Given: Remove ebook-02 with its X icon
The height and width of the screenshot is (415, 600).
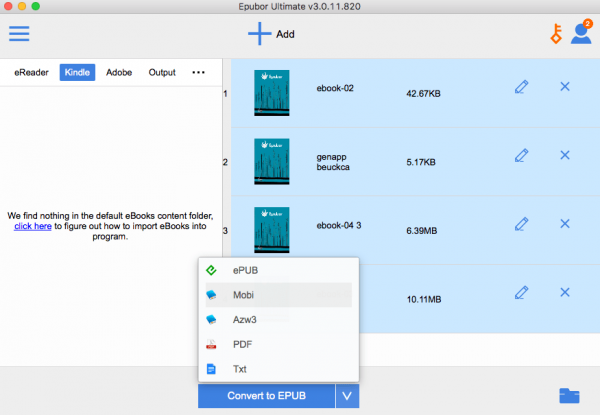Looking at the screenshot, I should tap(564, 87).
